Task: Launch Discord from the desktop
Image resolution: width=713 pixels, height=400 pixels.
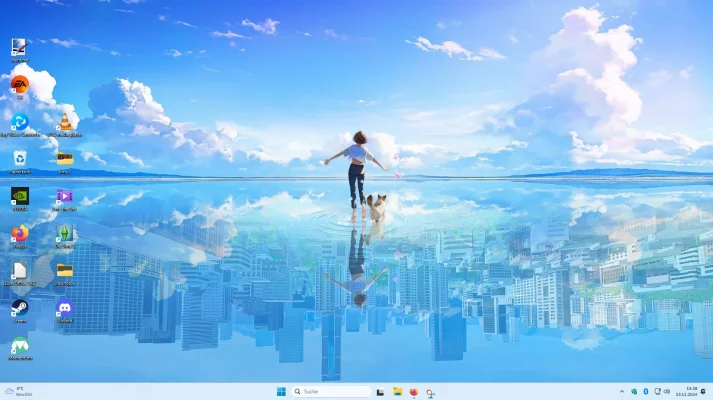Action: coord(65,310)
